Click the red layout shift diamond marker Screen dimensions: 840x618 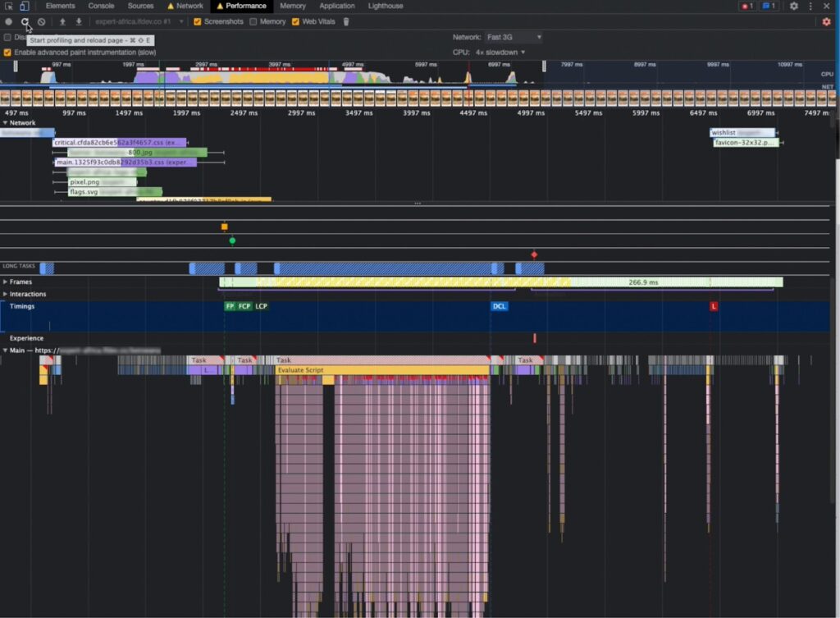(x=534, y=255)
